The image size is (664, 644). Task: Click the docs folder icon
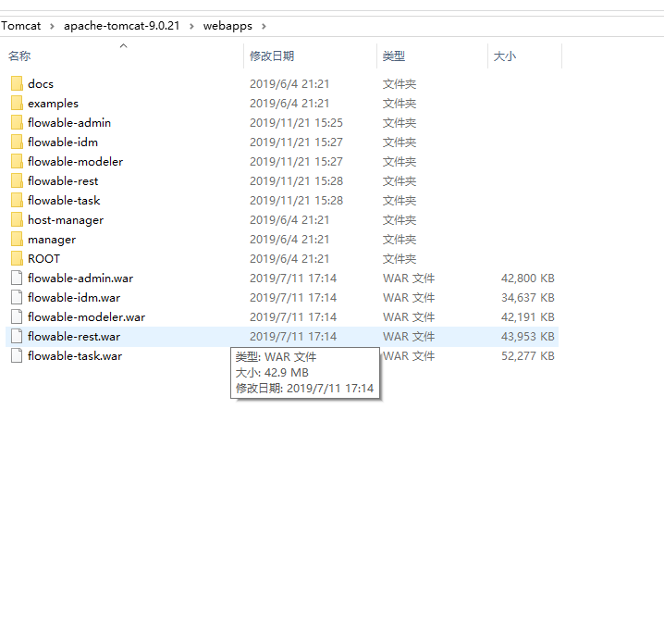click(x=17, y=83)
